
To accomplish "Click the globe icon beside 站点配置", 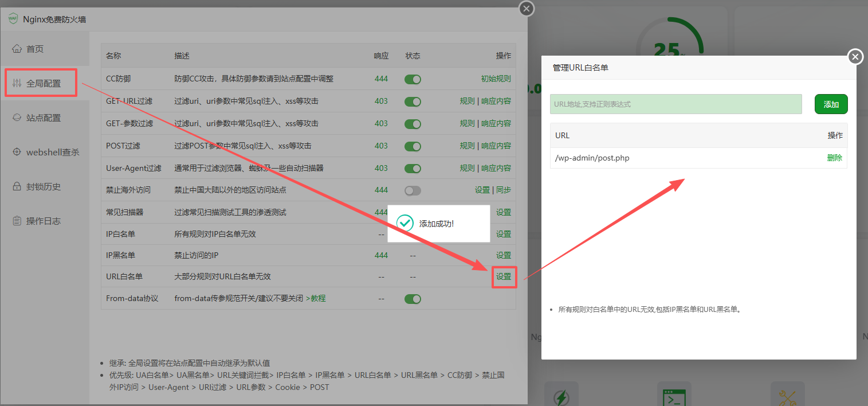I will (x=17, y=118).
